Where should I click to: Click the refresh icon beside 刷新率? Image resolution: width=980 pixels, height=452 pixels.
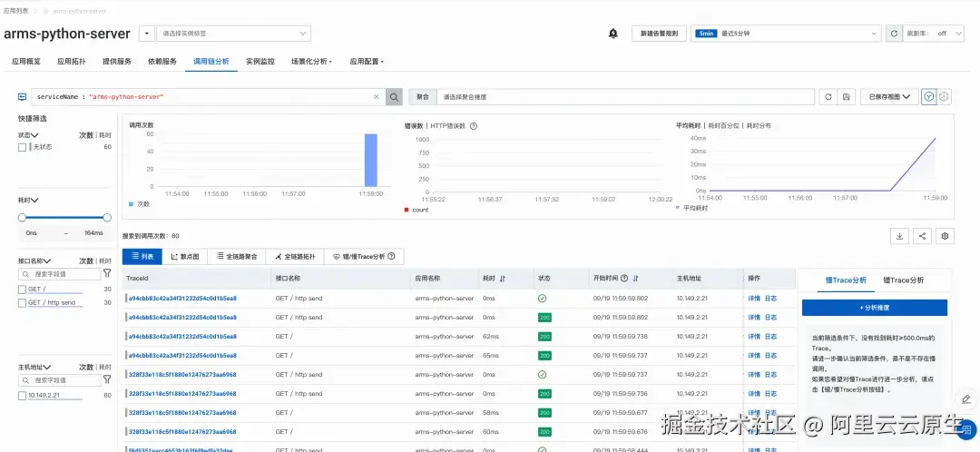pos(894,34)
